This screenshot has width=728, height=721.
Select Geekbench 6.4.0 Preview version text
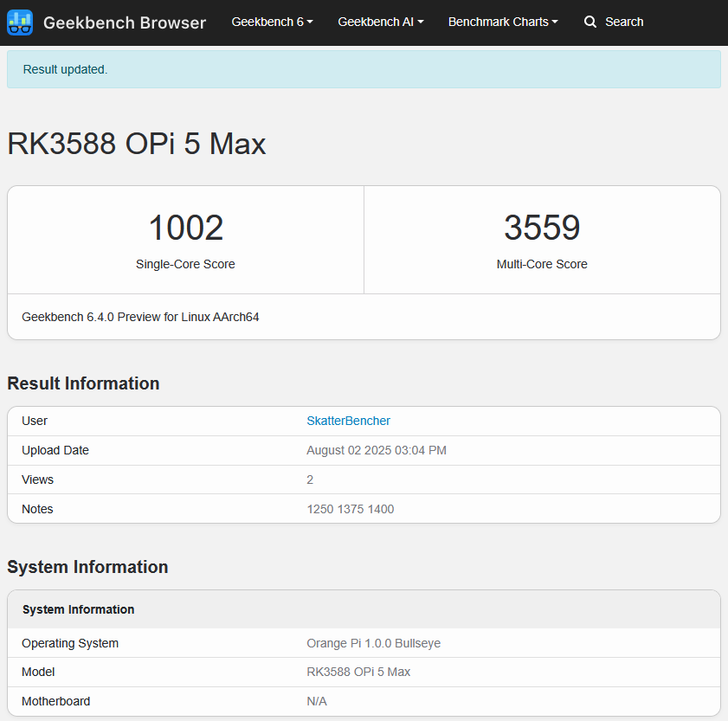point(140,317)
